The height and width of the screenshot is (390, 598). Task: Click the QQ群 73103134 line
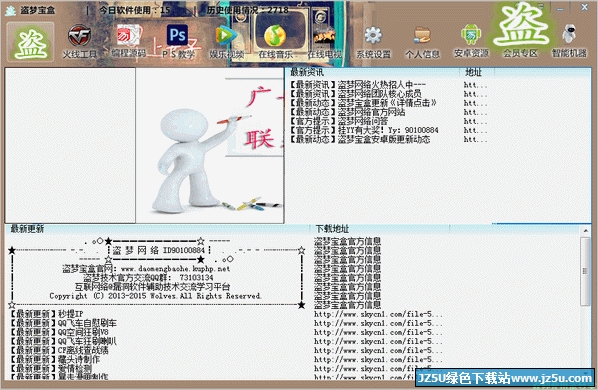pos(148,278)
